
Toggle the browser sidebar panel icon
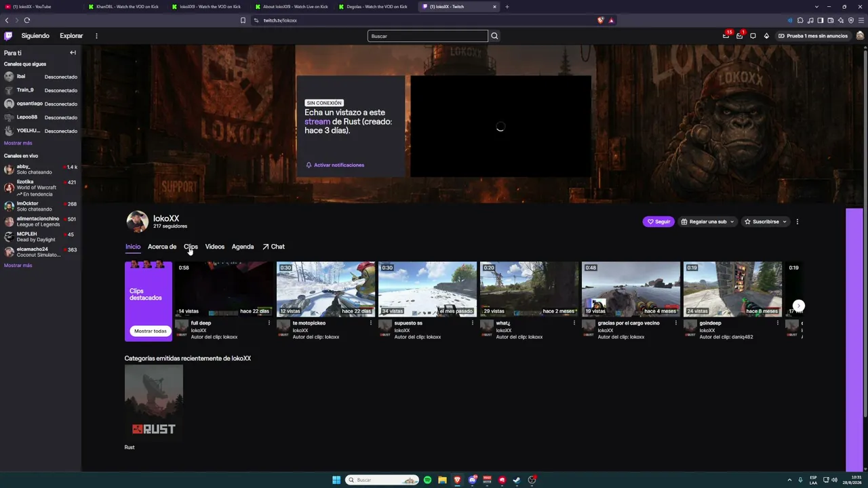(x=821, y=20)
